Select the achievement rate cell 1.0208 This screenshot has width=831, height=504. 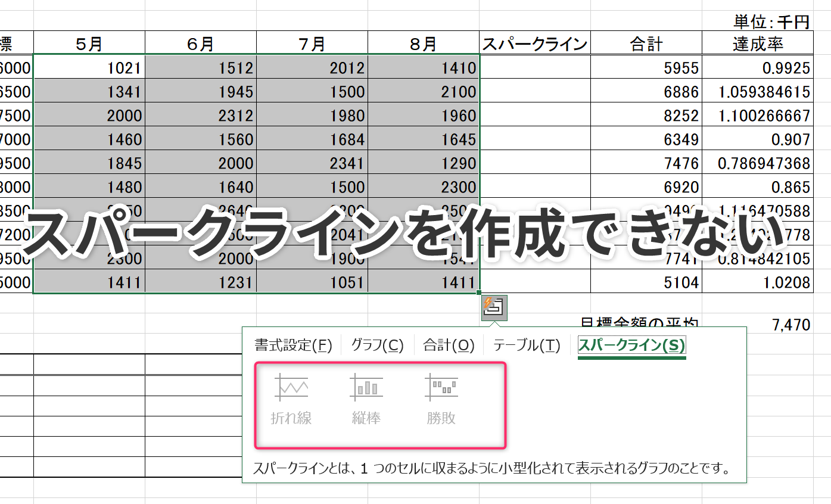pos(758,281)
